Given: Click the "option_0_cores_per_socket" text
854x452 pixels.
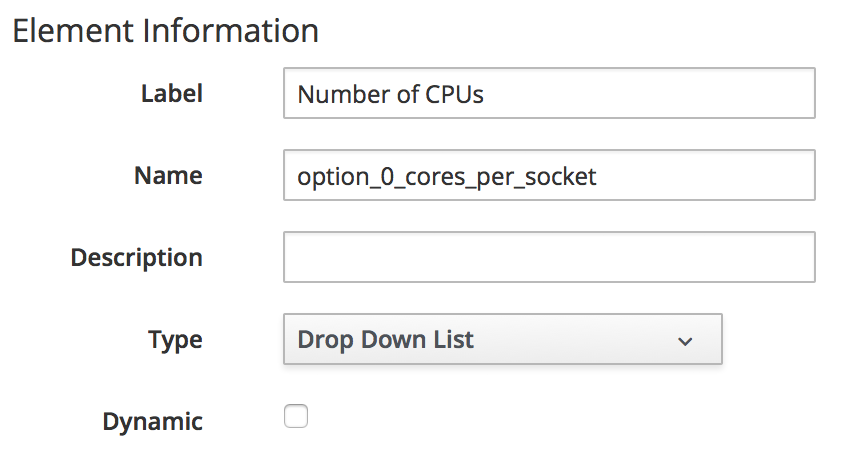Looking at the screenshot, I should (447, 177).
